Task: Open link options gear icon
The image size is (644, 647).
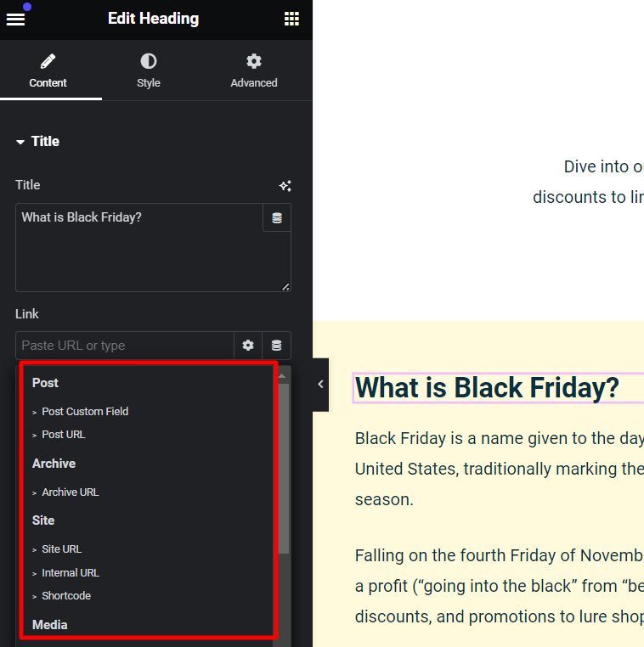Action: (x=248, y=346)
